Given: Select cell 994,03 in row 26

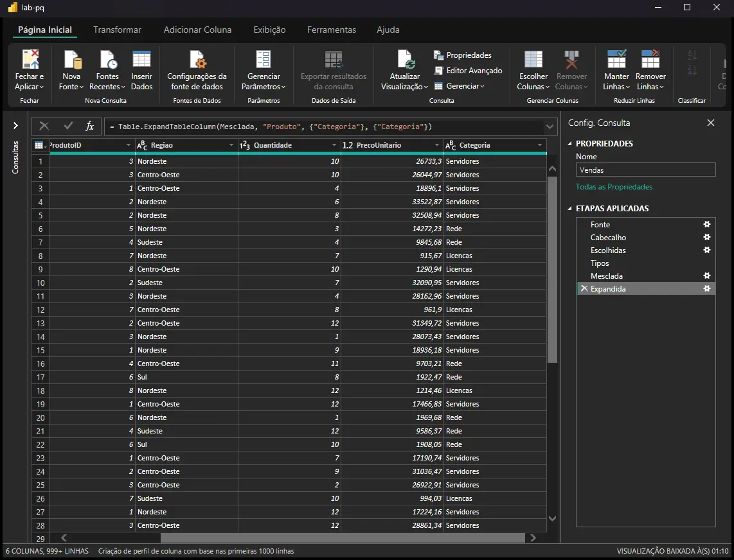Looking at the screenshot, I should [392, 498].
